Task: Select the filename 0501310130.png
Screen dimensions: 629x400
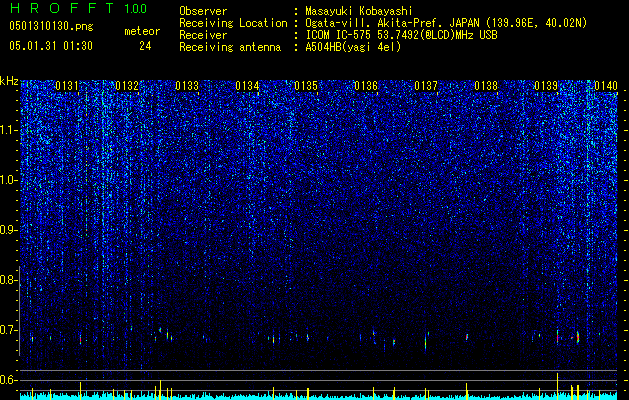Action: pos(51,26)
